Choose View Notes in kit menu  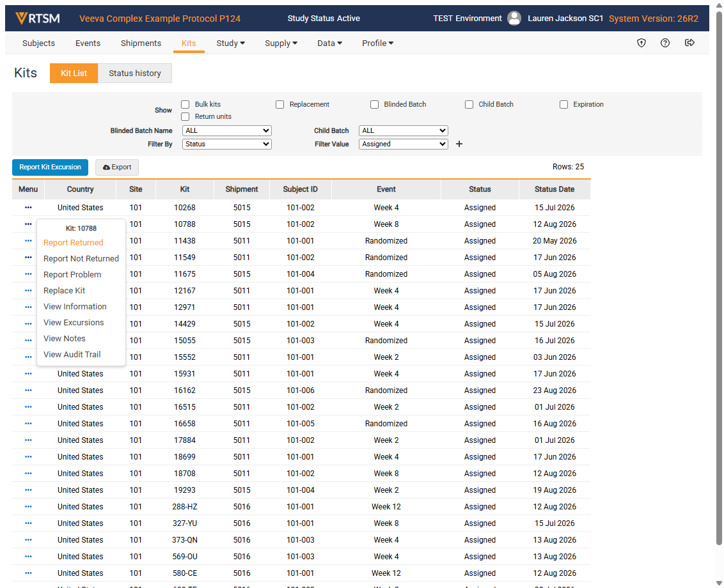pyautogui.click(x=64, y=339)
